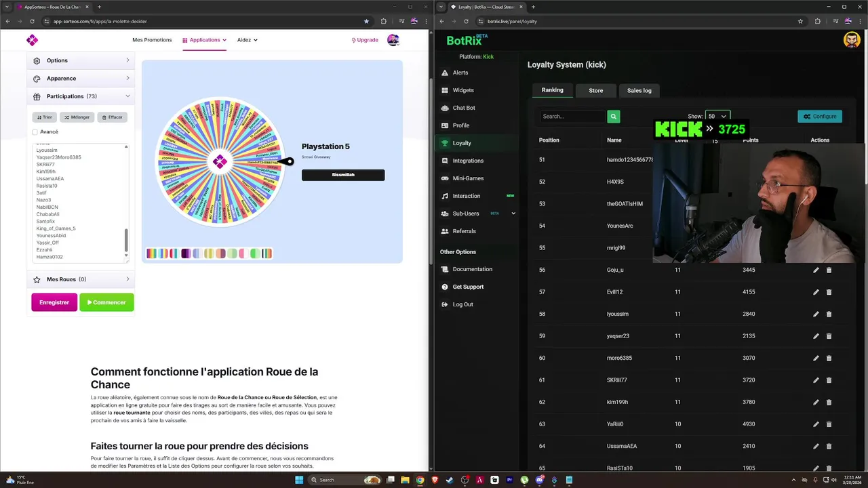Open Mes Promotions menu item
The height and width of the screenshot is (488, 868).
click(152, 40)
